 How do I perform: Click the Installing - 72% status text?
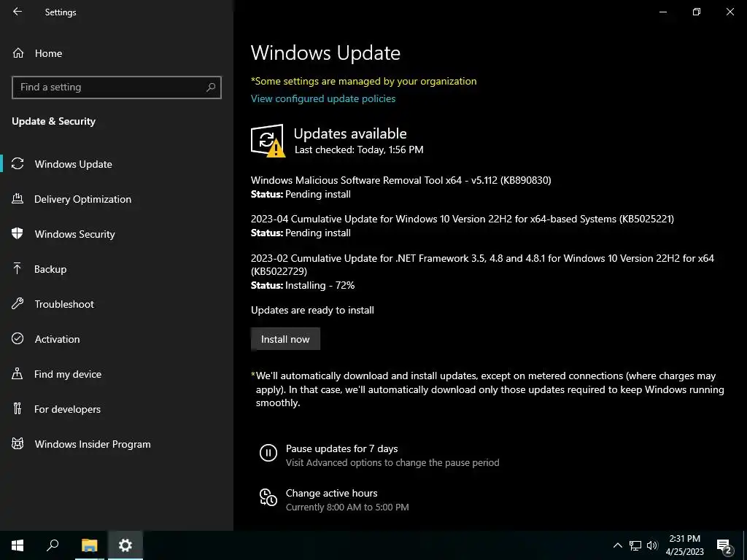pos(320,285)
